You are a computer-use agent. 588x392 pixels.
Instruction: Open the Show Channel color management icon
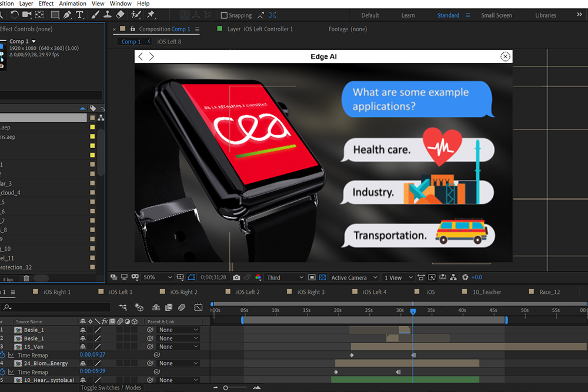258,277
